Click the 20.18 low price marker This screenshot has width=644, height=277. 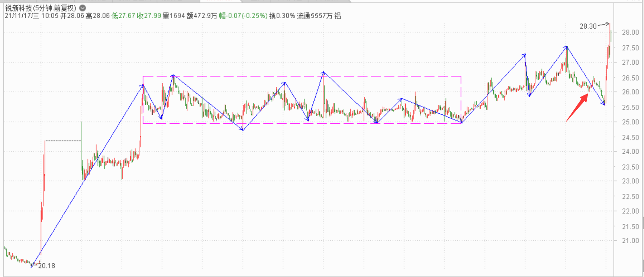point(46,265)
